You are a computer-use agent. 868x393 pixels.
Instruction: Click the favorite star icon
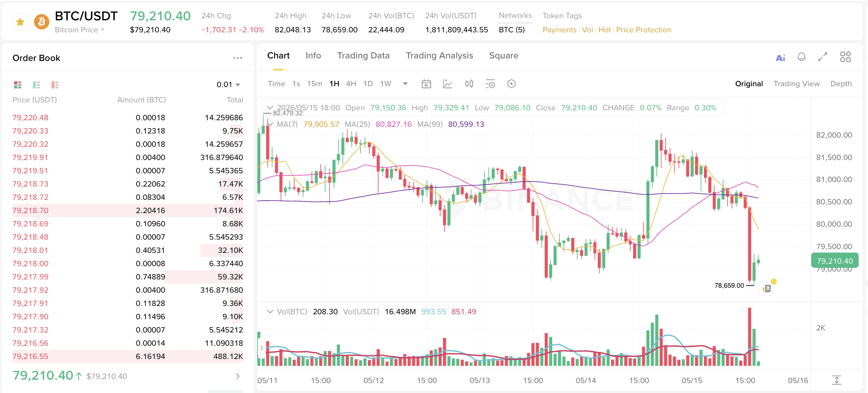click(20, 22)
